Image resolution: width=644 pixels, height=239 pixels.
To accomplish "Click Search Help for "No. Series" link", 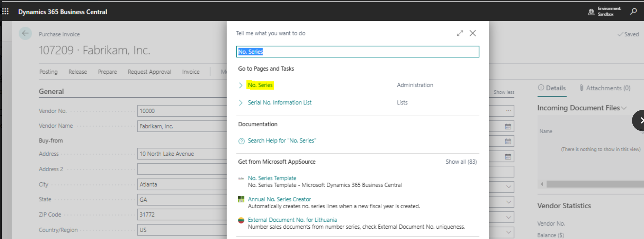I will pyautogui.click(x=282, y=141).
